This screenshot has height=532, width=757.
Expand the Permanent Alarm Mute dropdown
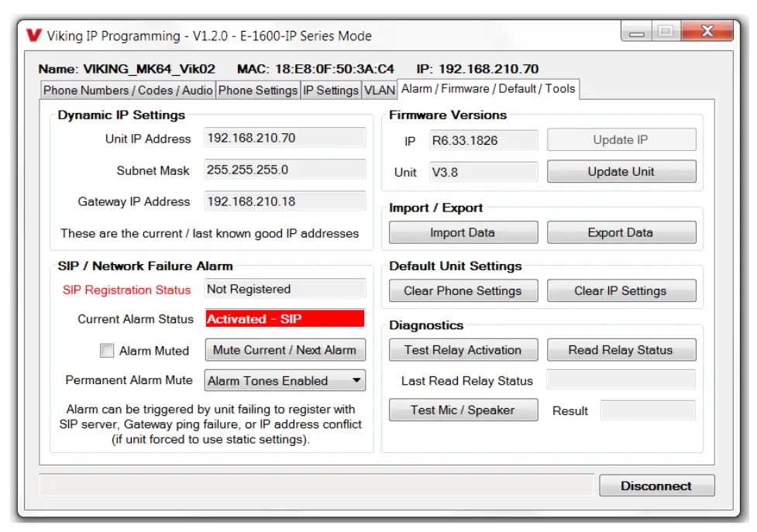pos(285,380)
